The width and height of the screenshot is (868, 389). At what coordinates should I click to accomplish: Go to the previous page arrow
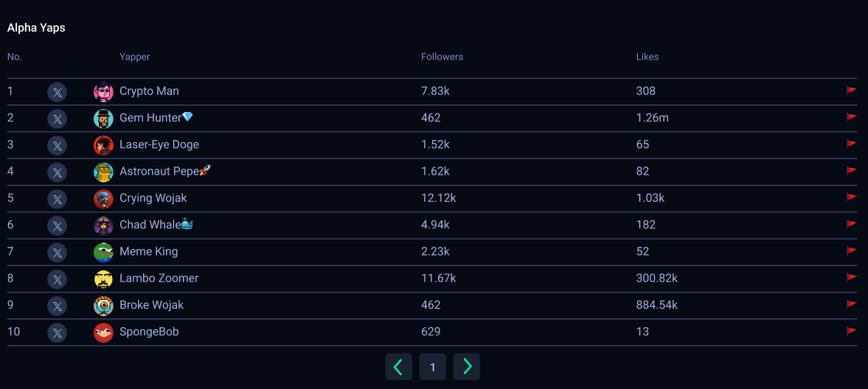tap(398, 367)
